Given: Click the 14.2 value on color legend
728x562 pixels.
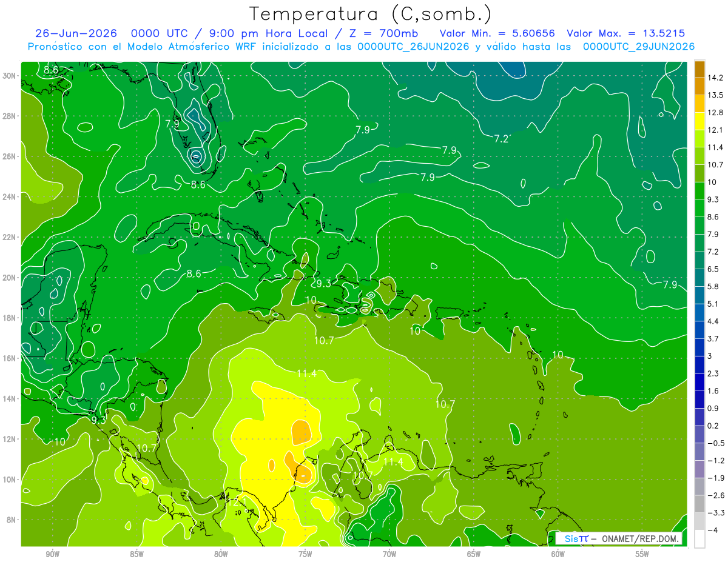Looking at the screenshot, I should coord(715,78).
